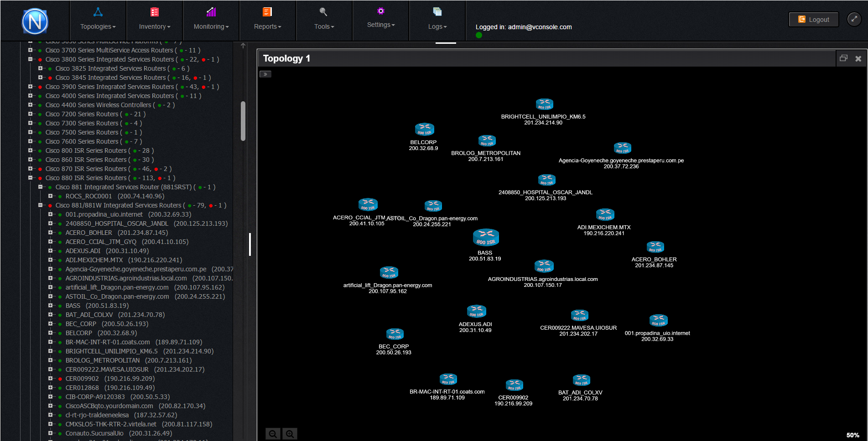Select the CER009222.MAVESA.UIOSUR router node
Image resolution: width=868 pixels, height=441 pixels.
tap(579, 316)
